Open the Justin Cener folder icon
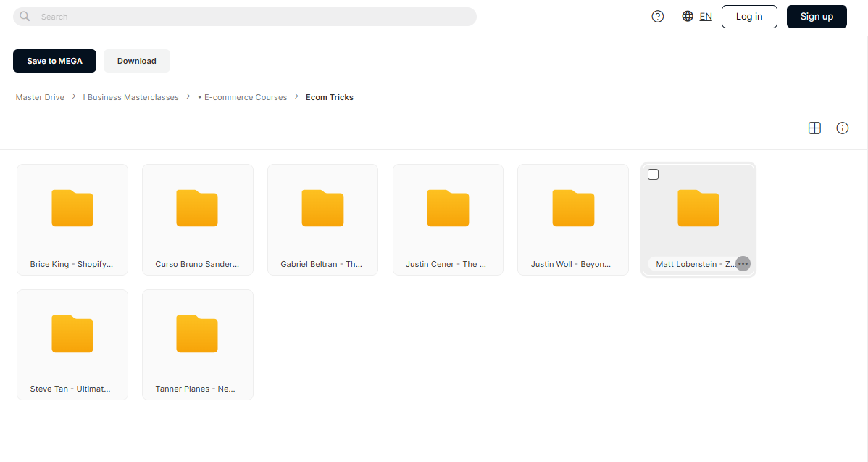 tap(448, 208)
